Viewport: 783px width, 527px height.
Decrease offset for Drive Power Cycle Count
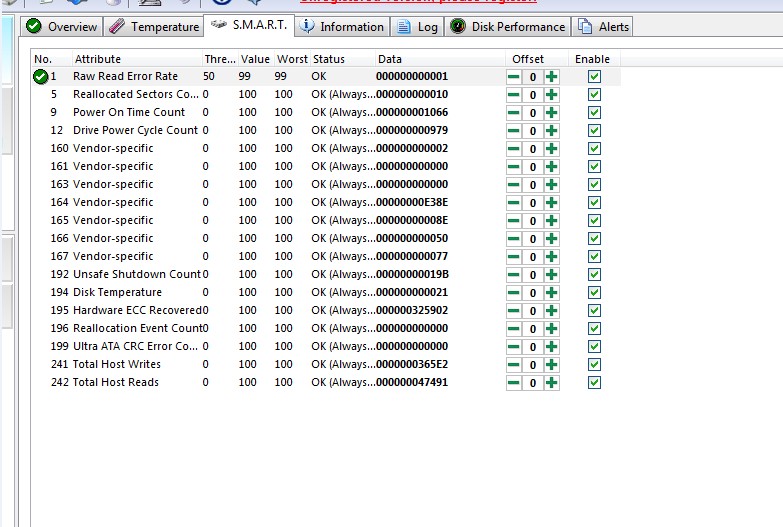point(513,131)
